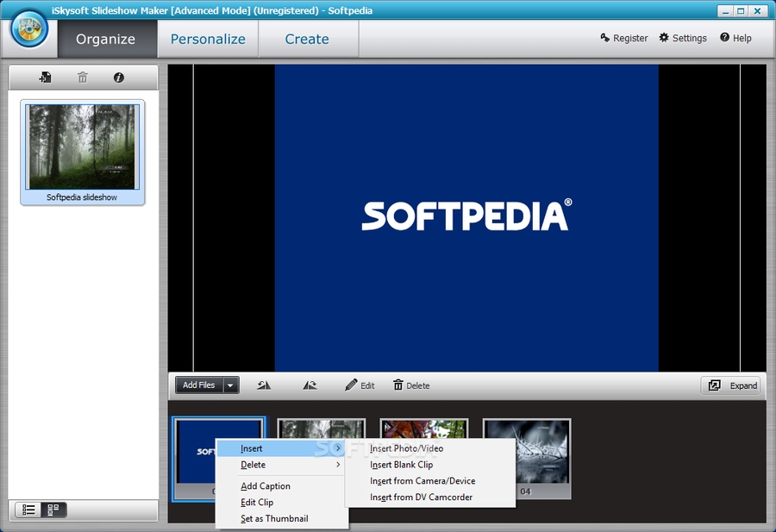The height and width of the screenshot is (532, 776).
Task: Rotate the clip counterclockwise
Action: [264, 385]
